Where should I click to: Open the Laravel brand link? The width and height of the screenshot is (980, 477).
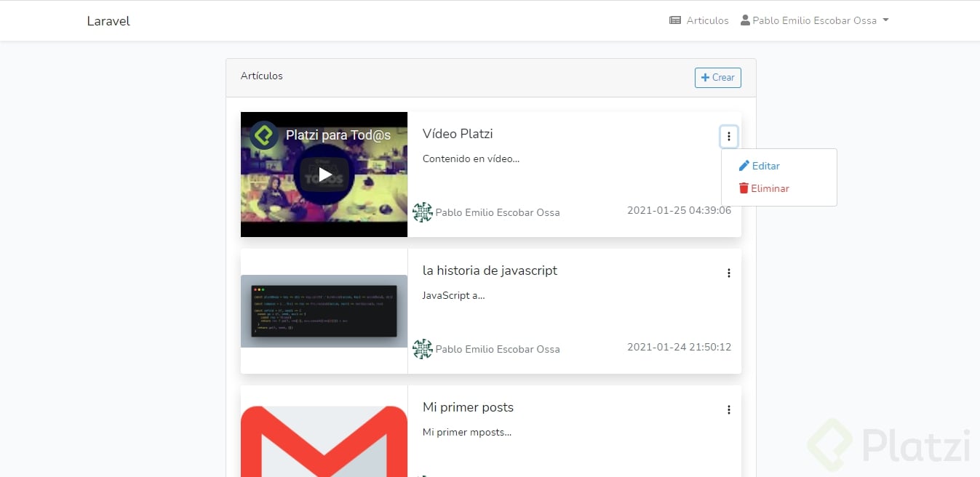108,21
